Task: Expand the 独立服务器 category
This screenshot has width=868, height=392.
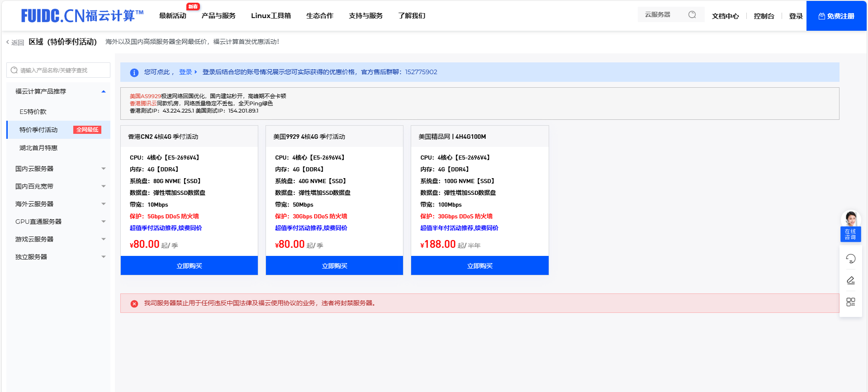Action: point(104,257)
